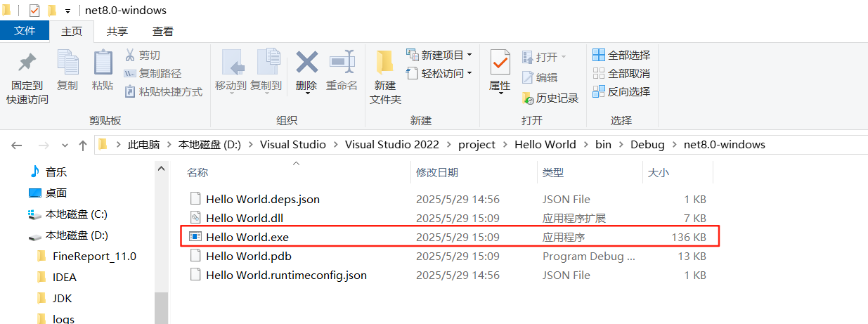This screenshot has width=868, height=324.
Task: Click the navigation pane scroll up arrow
Action: coord(161,169)
